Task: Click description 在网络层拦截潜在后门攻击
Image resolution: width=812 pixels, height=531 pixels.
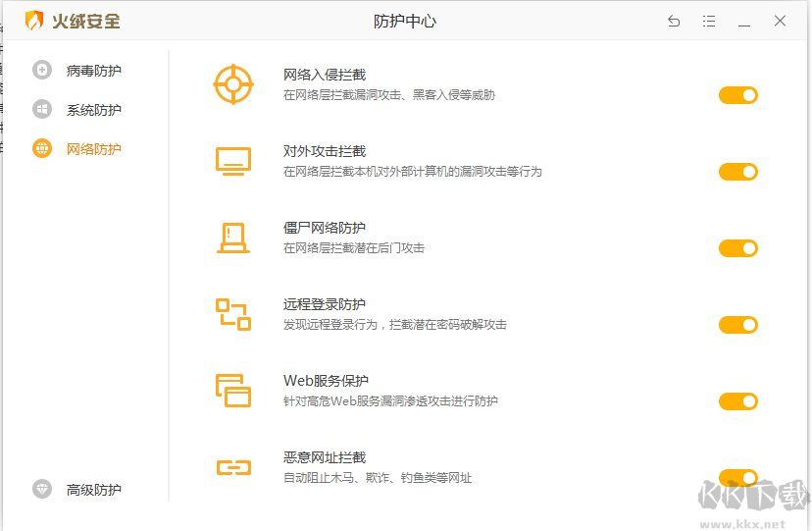Action: (354, 248)
